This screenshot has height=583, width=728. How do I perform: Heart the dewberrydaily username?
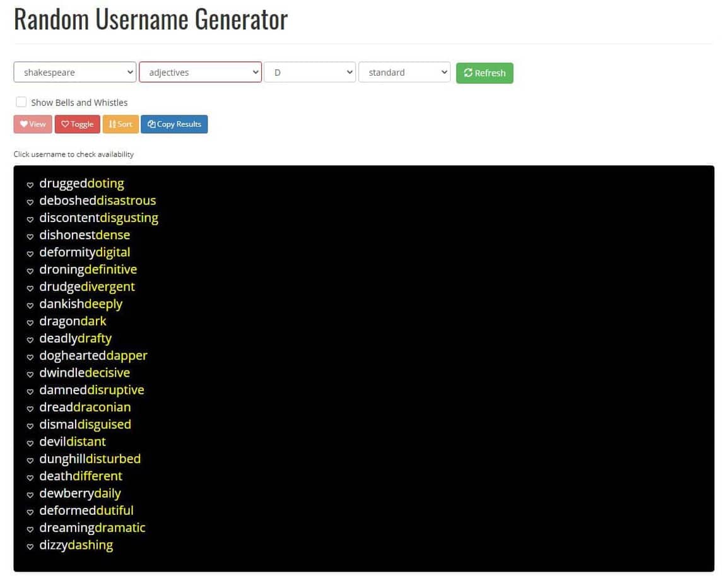pyautogui.click(x=30, y=495)
